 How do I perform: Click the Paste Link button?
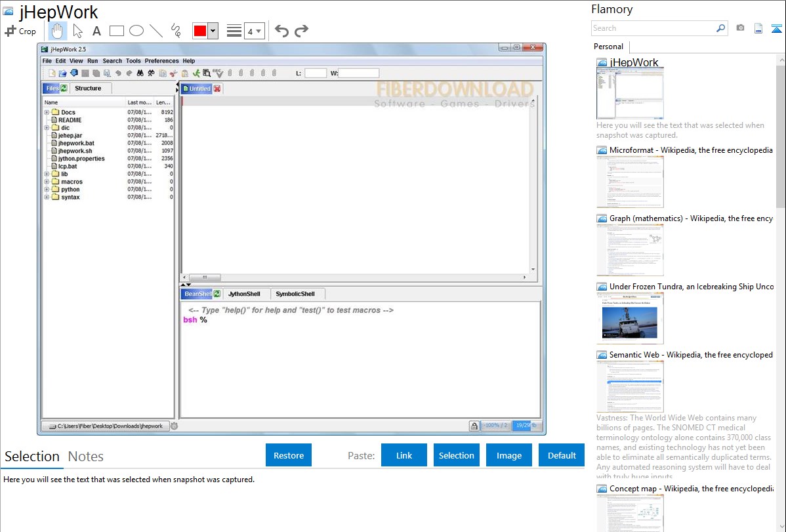pyautogui.click(x=404, y=455)
